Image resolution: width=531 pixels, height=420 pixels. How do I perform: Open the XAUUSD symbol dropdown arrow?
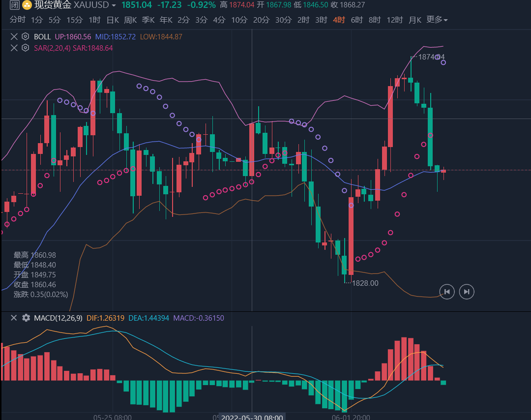pyautogui.click(x=114, y=5)
